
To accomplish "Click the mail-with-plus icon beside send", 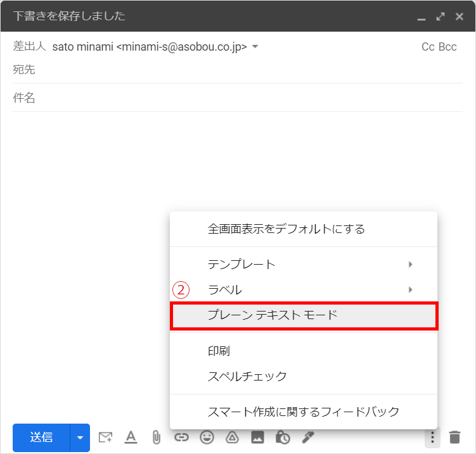I will pos(105,438).
